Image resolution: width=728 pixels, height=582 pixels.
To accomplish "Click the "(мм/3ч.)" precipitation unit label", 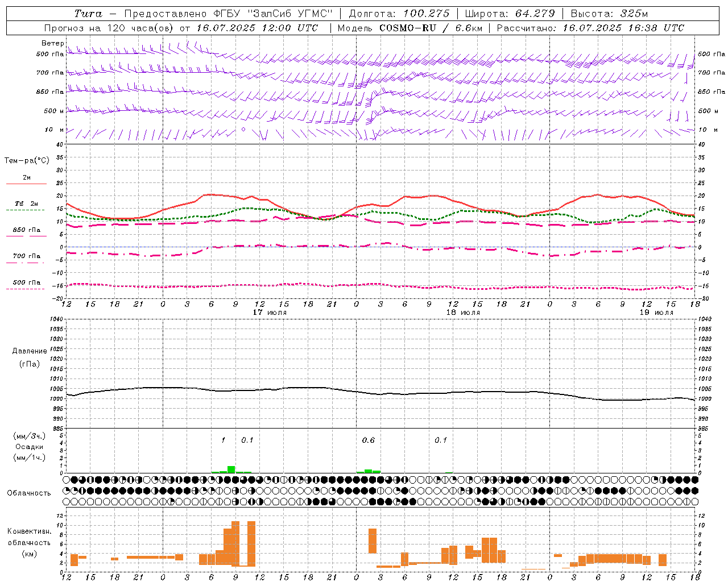I will (x=29, y=436).
